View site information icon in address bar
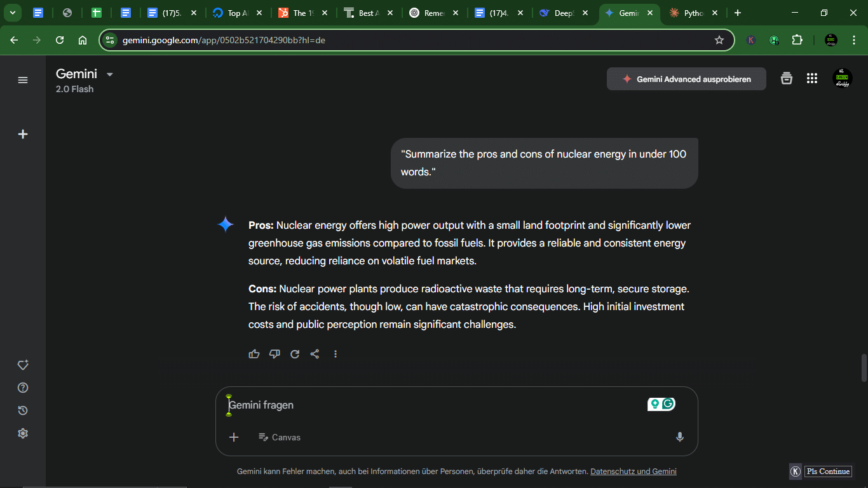The width and height of the screenshot is (868, 488). coord(110,40)
